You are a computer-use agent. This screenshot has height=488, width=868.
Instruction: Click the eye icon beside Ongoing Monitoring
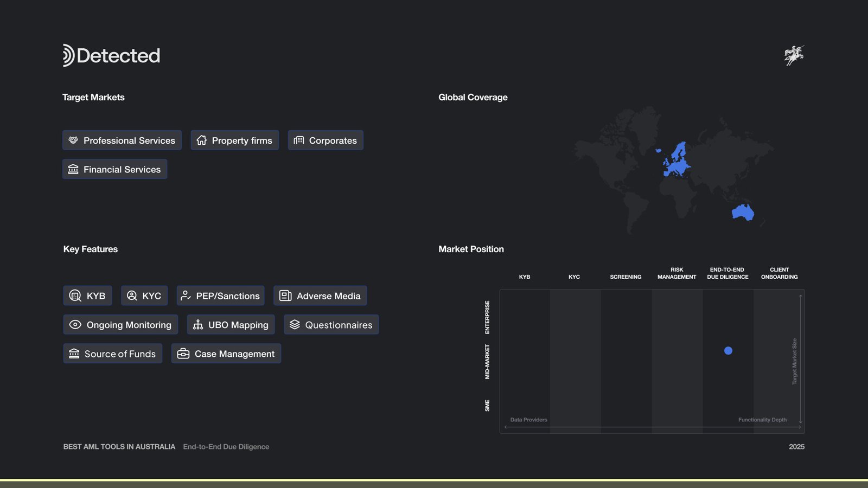pyautogui.click(x=75, y=324)
